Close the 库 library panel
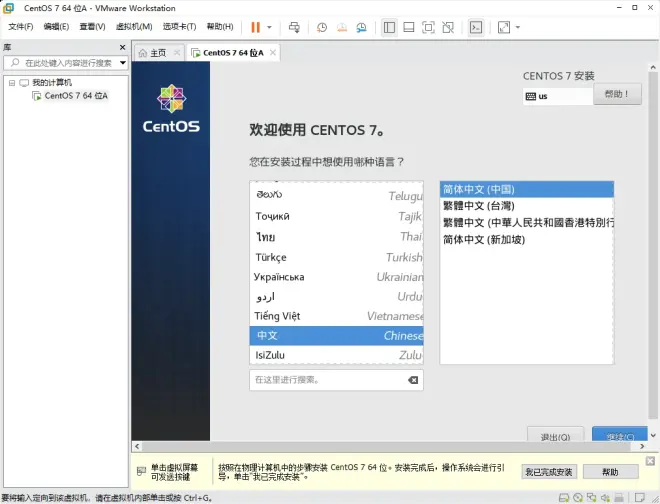Image resolution: width=660 pixels, height=504 pixels. [122, 47]
